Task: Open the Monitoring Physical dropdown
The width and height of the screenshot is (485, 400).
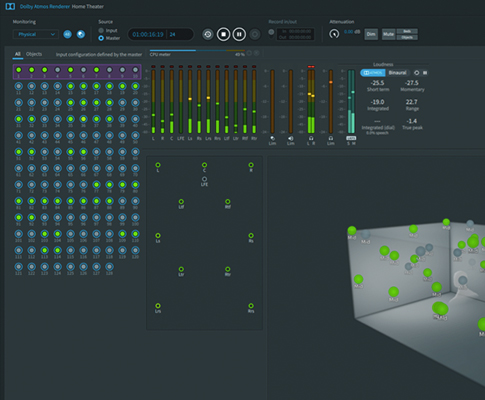Action: [35, 34]
